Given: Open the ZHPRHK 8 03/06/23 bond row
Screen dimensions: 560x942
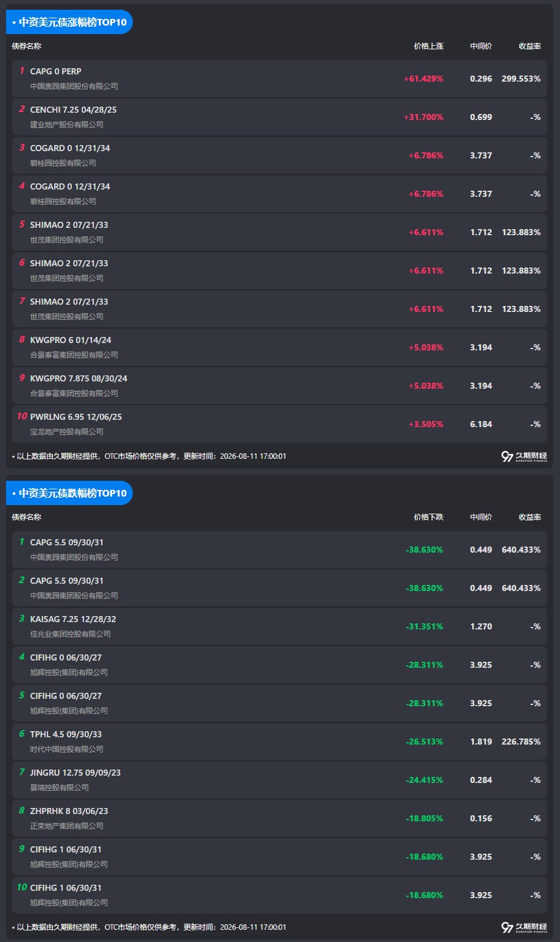Looking at the screenshot, I should coord(280,818).
